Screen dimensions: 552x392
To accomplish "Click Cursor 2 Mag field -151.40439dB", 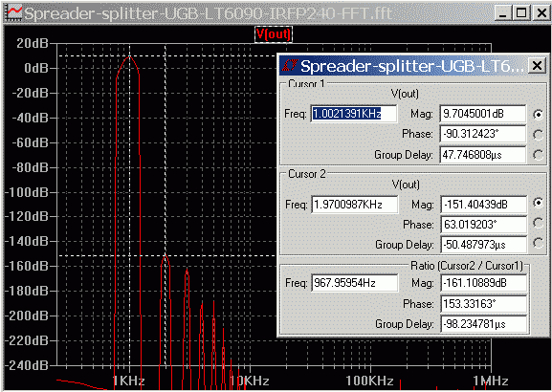I will (483, 205).
